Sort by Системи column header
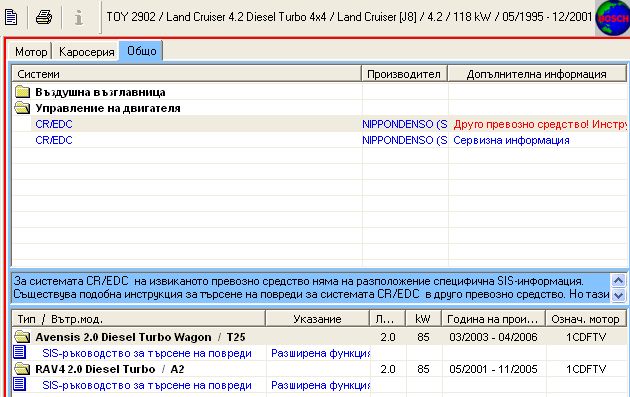 (187, 74)
